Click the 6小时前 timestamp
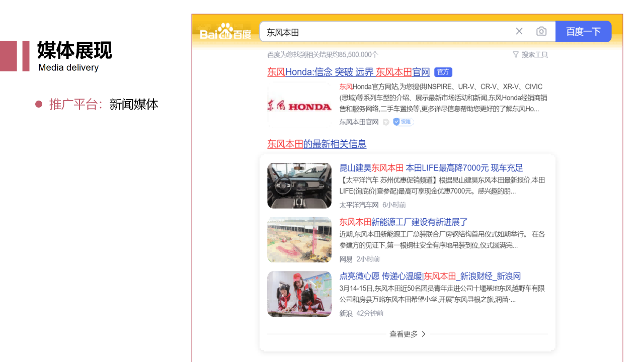 coord(394,205)
